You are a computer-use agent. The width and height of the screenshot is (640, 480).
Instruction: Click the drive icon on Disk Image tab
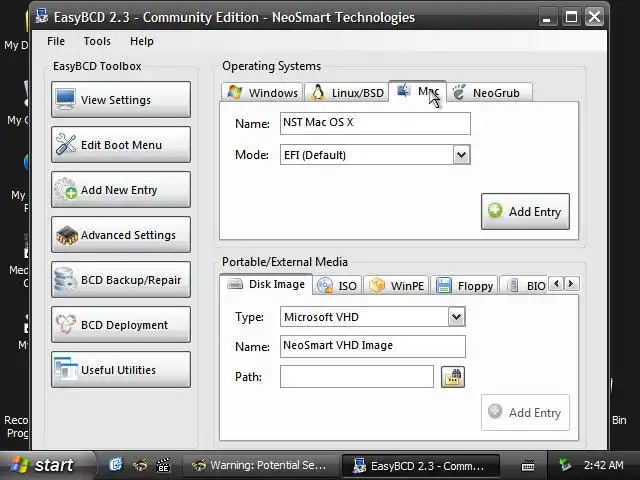pos(235,284)
